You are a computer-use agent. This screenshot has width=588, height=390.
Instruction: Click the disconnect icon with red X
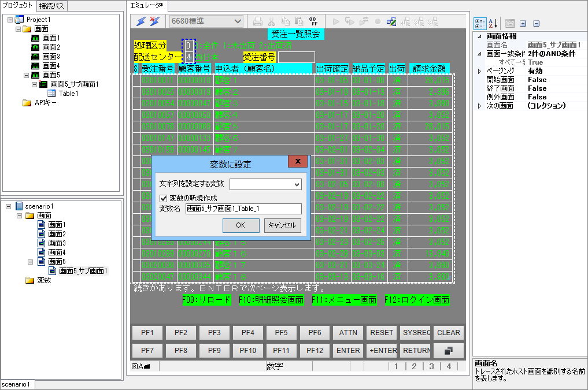[154, 21]
